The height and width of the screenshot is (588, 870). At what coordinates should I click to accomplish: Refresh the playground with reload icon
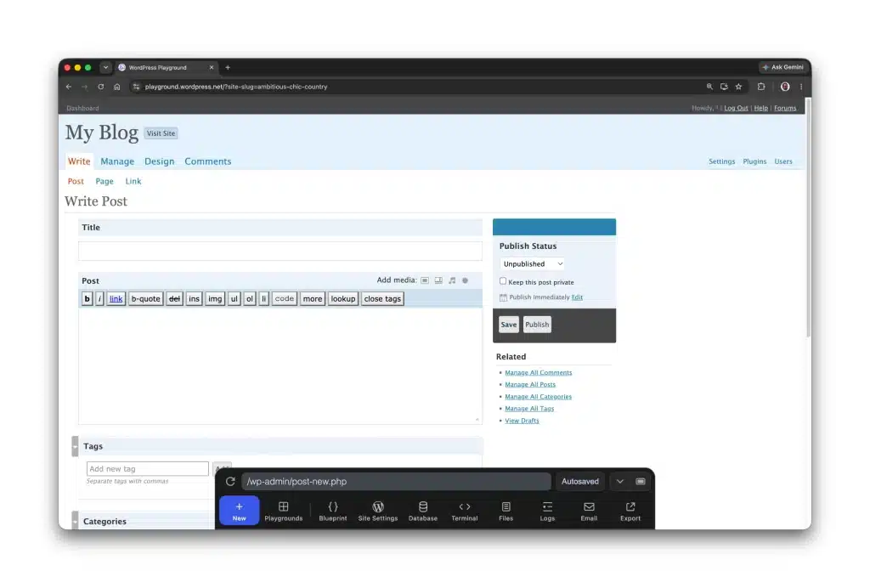pyautogui.click(x=230, y=482)
